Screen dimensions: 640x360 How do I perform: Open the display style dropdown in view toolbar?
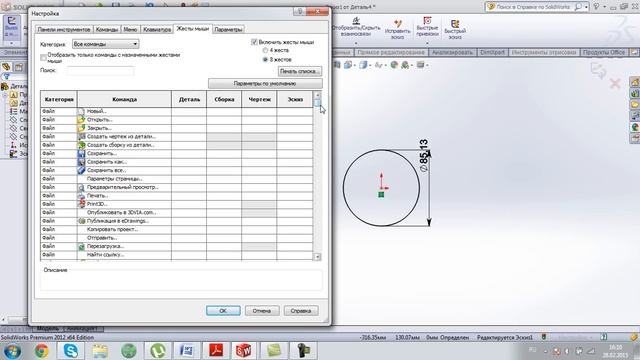point(369,65)
